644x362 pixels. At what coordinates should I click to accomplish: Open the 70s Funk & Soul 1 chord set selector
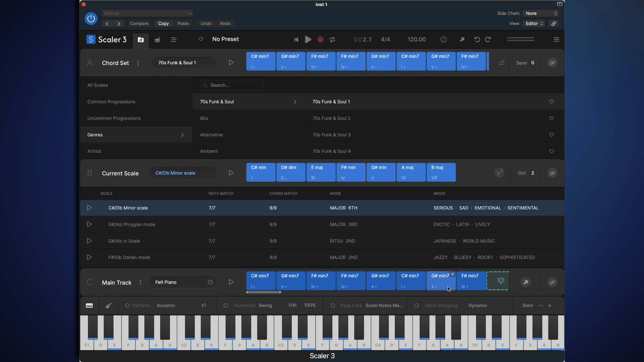(184, 63)
